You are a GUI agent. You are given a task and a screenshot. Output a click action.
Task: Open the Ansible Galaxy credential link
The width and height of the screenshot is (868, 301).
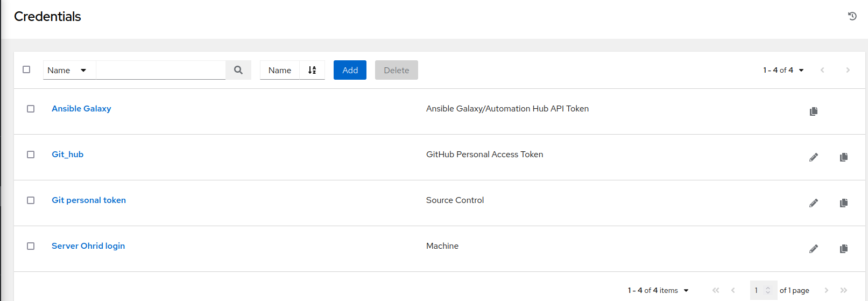point(81,109)
